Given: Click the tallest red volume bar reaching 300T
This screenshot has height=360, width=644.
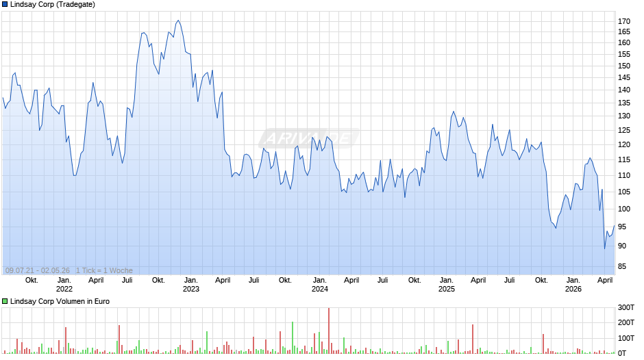Looking at the screenshot, I should 329,331.
